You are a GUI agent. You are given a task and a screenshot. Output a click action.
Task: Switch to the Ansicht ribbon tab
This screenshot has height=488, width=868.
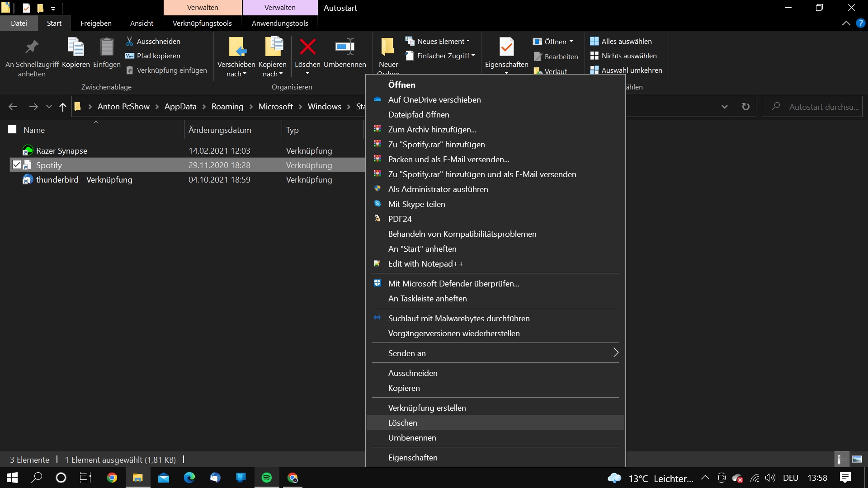pyautogui.click(x=142, y=23)
